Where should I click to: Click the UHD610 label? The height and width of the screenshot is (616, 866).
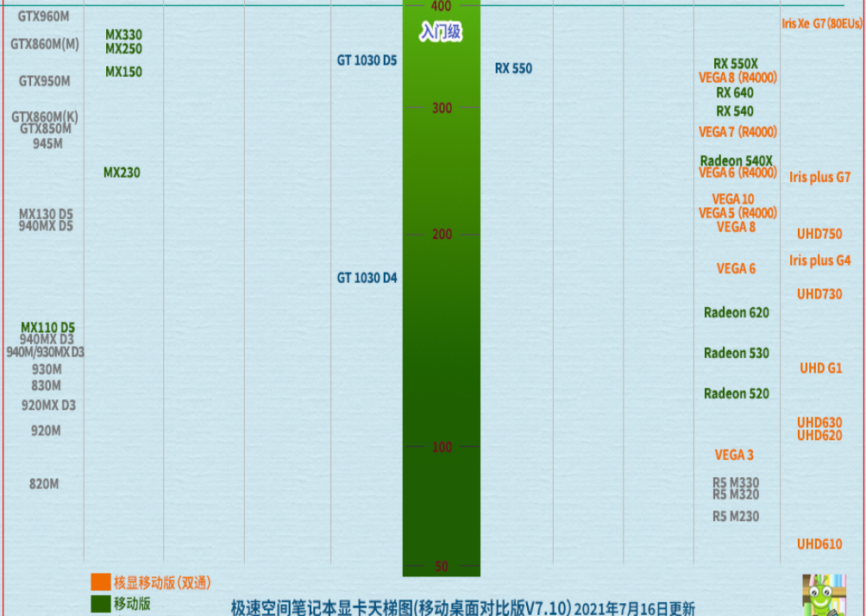[x=819, y=544]
